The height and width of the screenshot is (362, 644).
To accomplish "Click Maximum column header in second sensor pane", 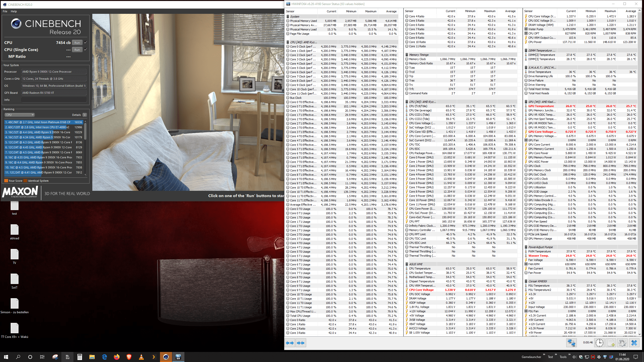I will (487, 11).
